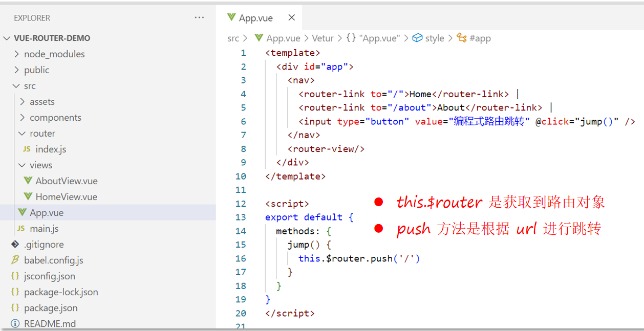Open package-lock.json from the explorer
Viewport: 644px width, 331px height.
(x=61, y=292)
